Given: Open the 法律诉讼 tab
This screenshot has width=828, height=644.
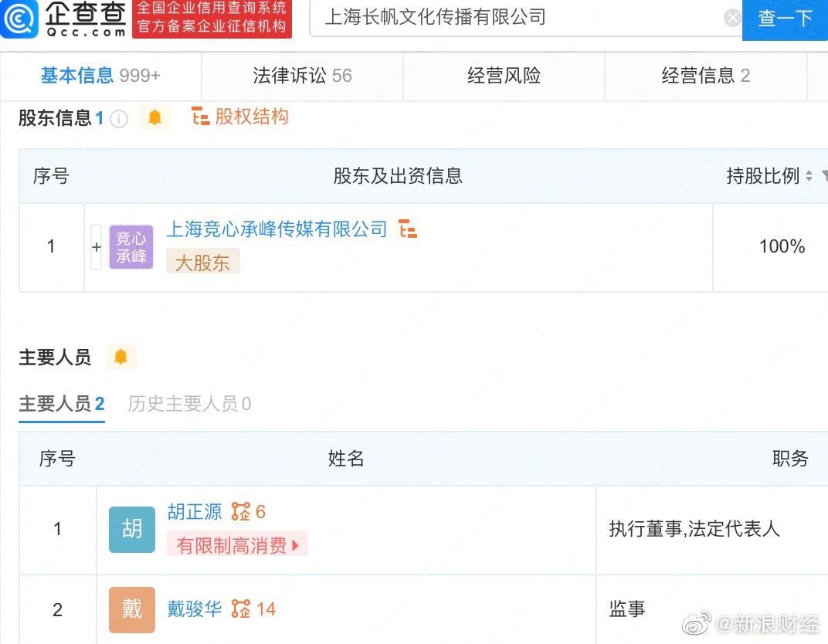Looking at the screenshot, I should [302, 76].
